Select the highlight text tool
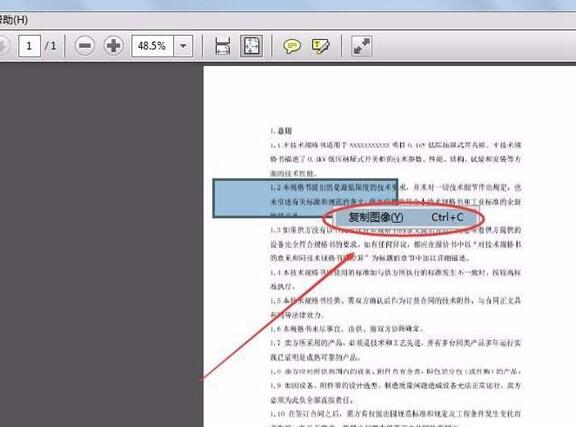The height and width of the screenshot is (427, 576). tap(321, 46)
